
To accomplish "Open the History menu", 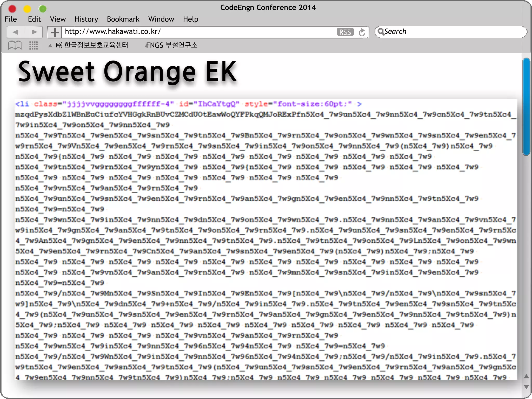I will click(x=86, y=19).
